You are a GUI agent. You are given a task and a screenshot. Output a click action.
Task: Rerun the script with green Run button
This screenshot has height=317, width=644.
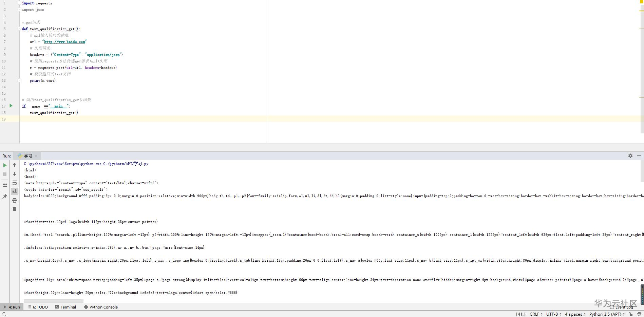(5, 165)
